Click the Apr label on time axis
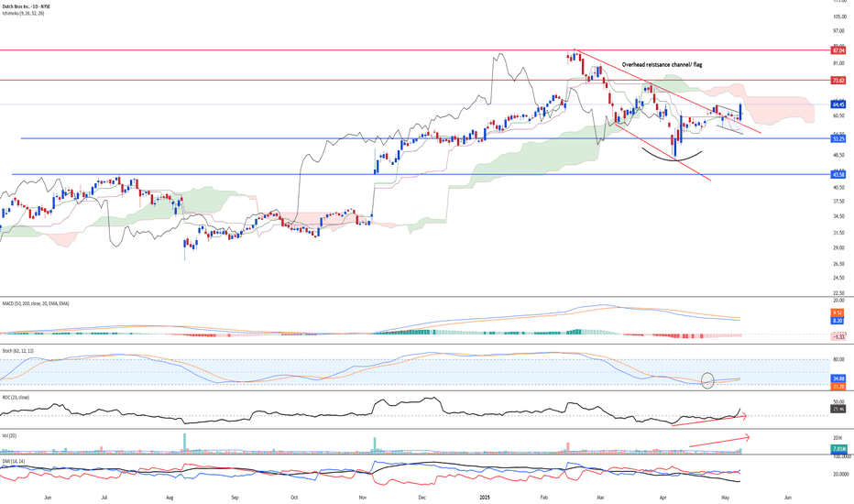854x504 pixels. [x=662, y=498]
